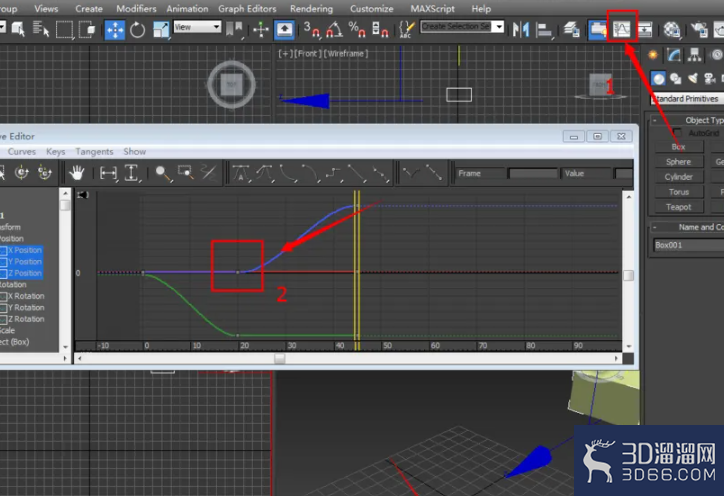Toggle Spinner Snap
Screen dimensions: 724x496
coord(380,30)
